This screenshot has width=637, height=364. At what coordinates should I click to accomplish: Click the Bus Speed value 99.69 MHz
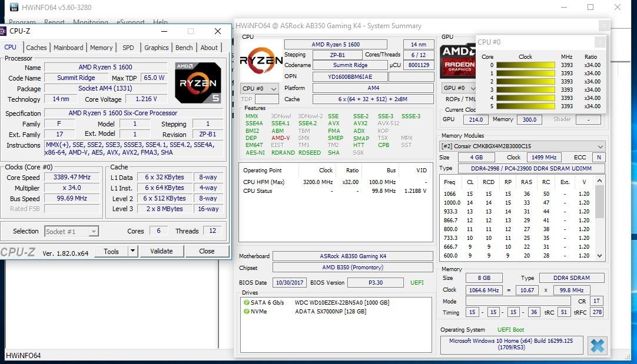72,198
